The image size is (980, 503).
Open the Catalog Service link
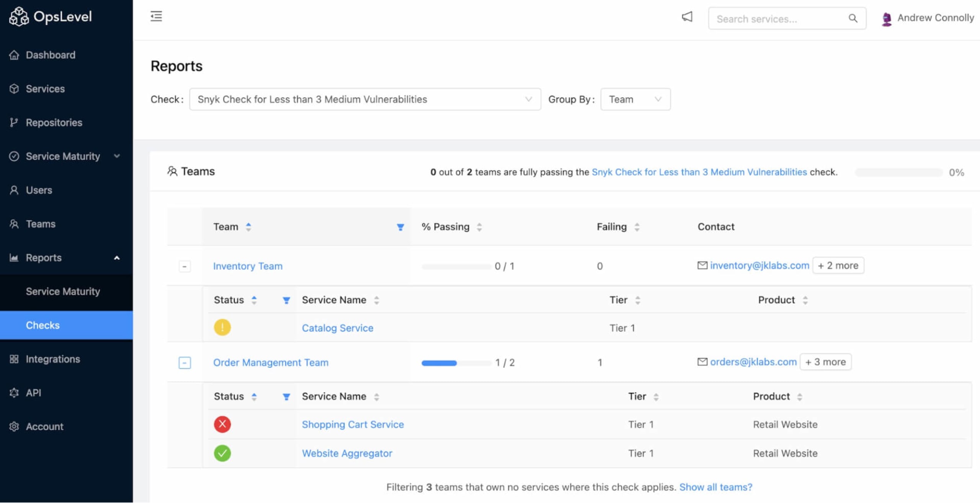337,328
